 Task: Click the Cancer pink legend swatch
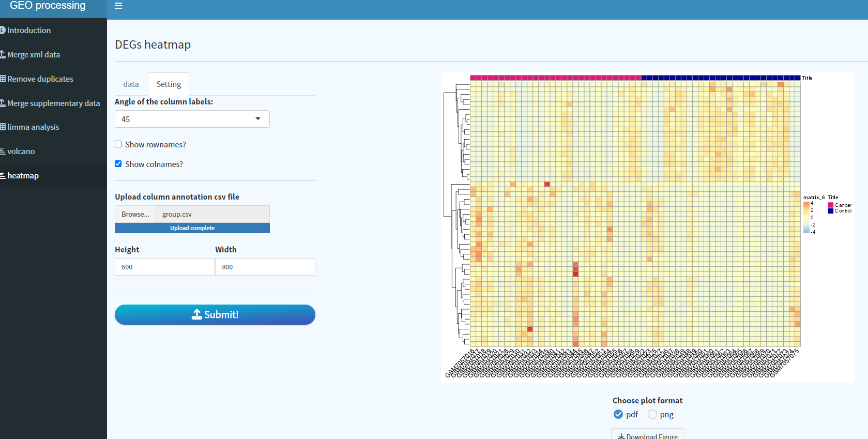[831, 205]
